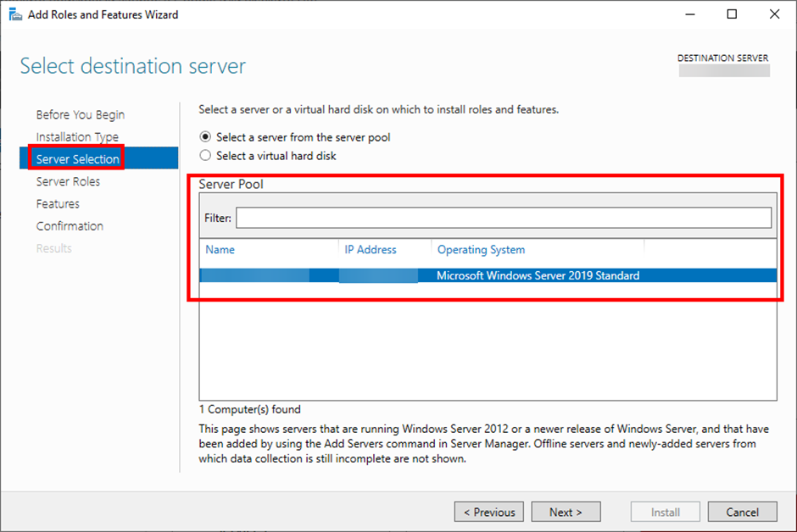Close the Add Roles and Features Wizard
Image resolution: width=797 pixels, height=532 pixels.
(x=774, y=14)
